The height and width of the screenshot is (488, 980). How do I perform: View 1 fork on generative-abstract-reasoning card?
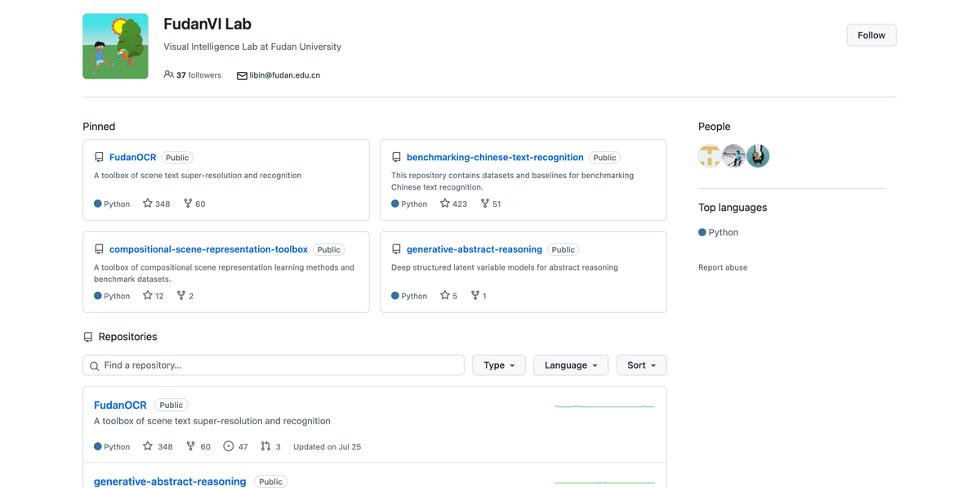(x=479, y=296)
